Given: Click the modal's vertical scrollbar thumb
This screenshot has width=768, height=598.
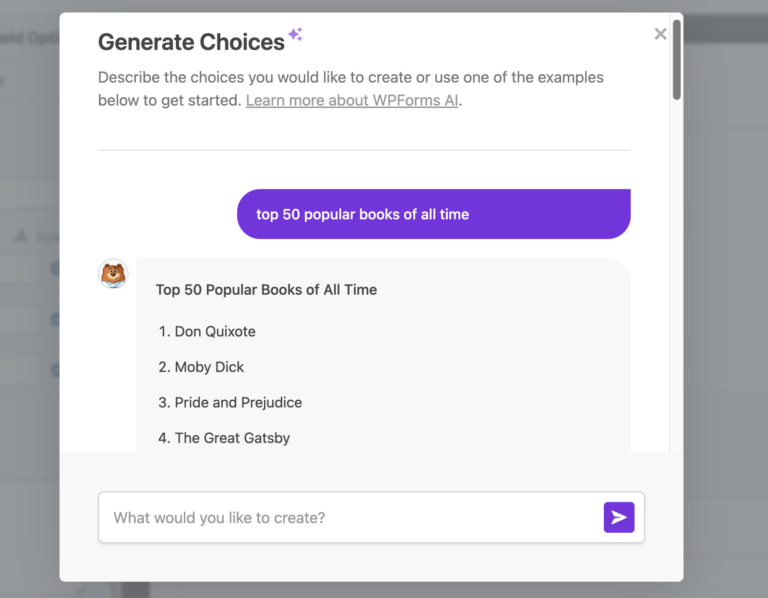Looking at the screenshot, I should [x=677, y=60].
